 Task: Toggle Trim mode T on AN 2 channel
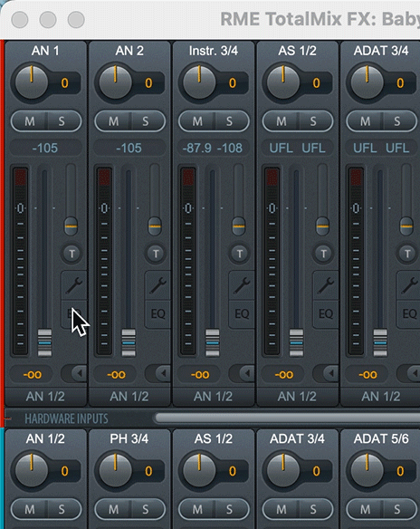(x=156, y=254)
